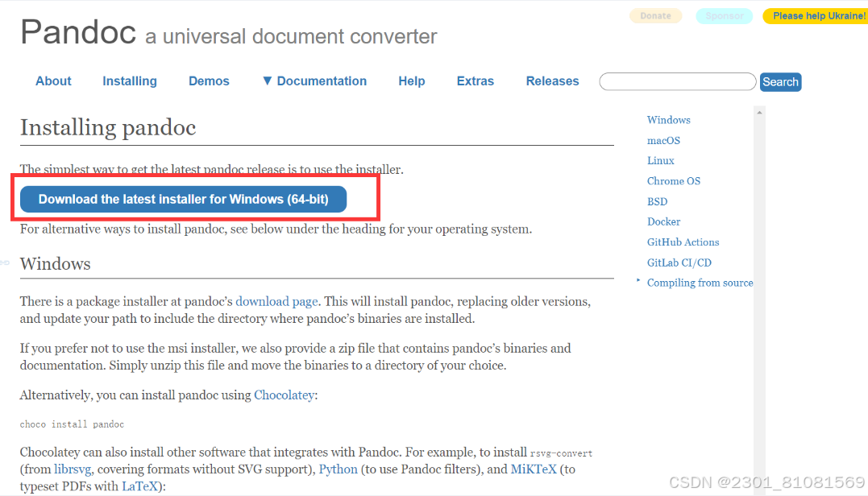Go to the Releases page
Viewport: 868px width, 496px height.
point(552,81)
